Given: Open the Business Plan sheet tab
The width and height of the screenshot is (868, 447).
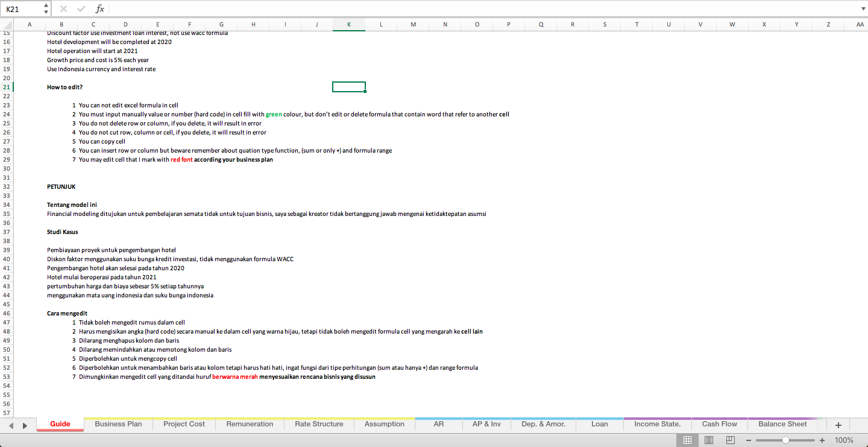Looking at the screenshot, I should tap(118, 424).
